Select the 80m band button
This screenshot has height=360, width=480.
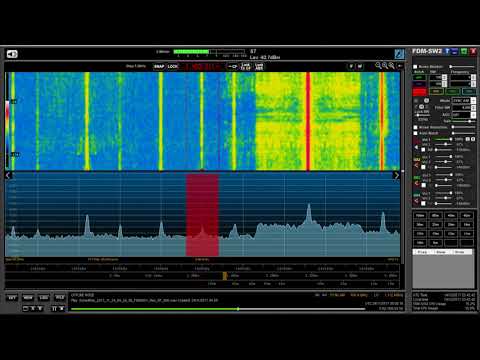436,216
